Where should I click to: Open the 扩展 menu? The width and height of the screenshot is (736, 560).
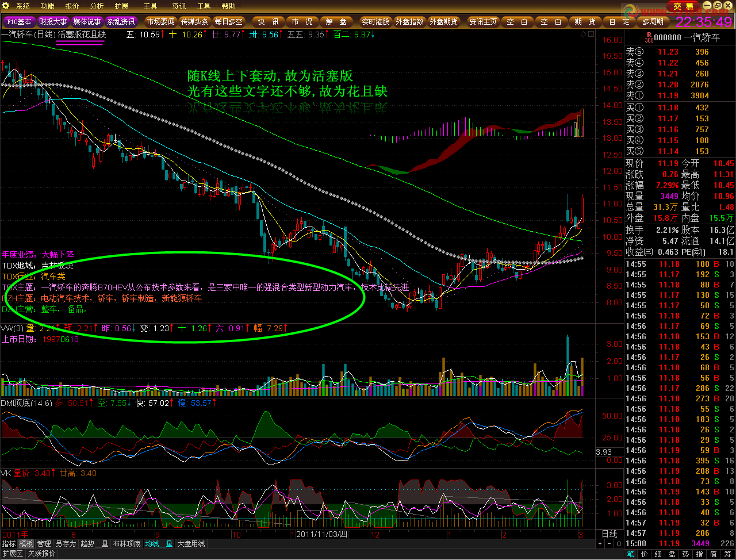coord(121,6)
